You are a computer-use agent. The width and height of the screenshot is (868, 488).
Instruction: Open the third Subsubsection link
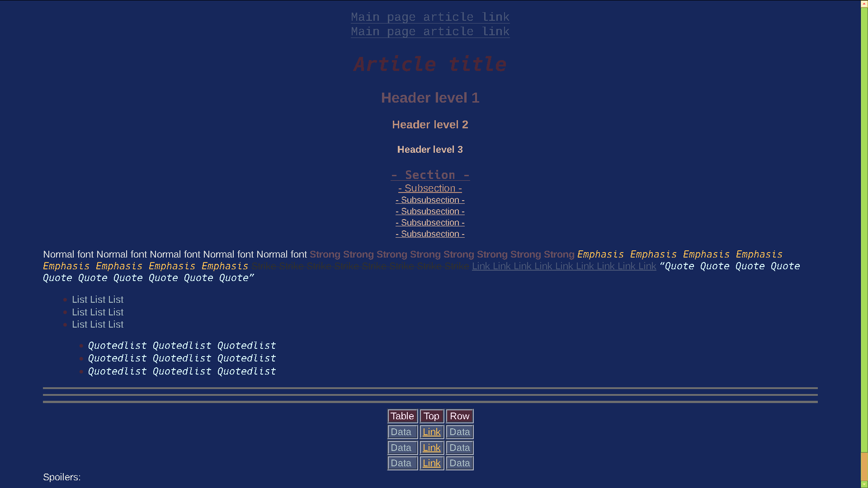click(430, 222)
